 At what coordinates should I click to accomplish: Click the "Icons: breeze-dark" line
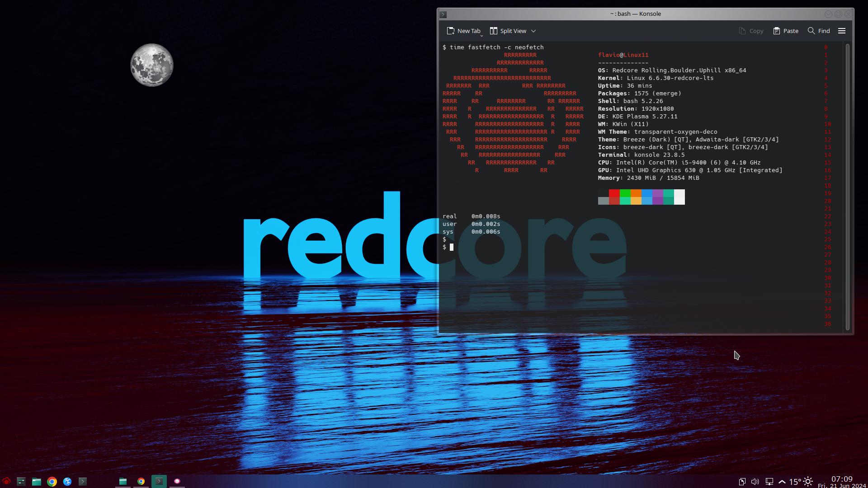(x=683, y=147)
